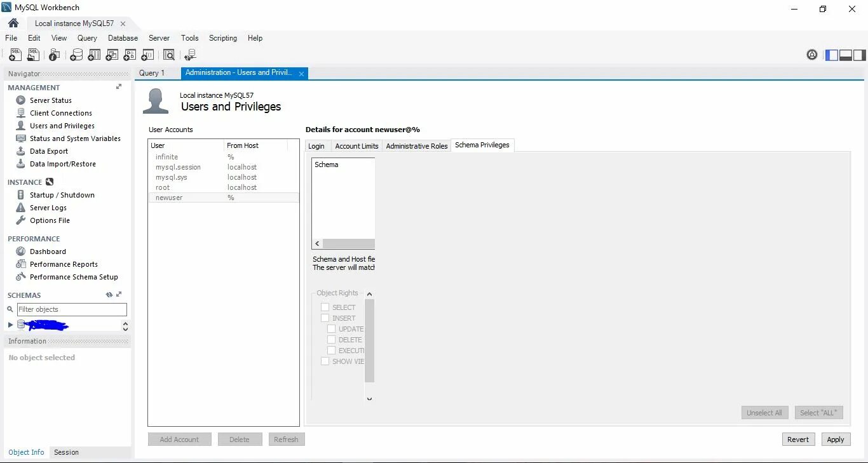Check the UPDATE object right
Screen dimensions: 868x463
pos(331,329)
